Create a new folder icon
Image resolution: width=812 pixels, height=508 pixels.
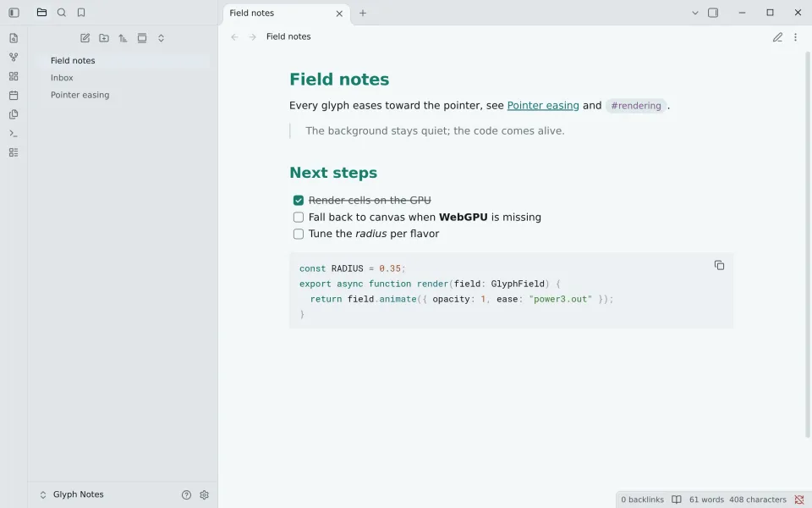click(104, 38)
